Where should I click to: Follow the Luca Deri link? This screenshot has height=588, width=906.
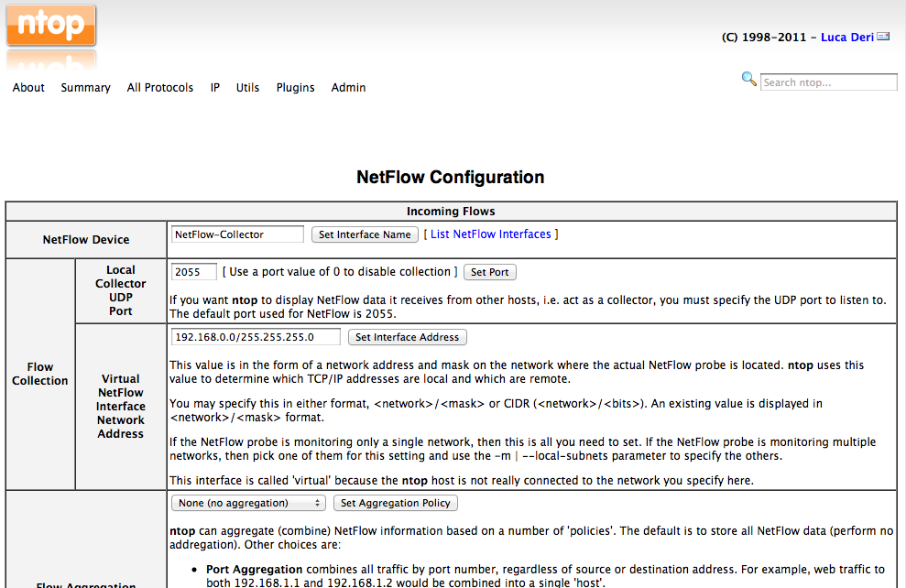pos(847,37)
